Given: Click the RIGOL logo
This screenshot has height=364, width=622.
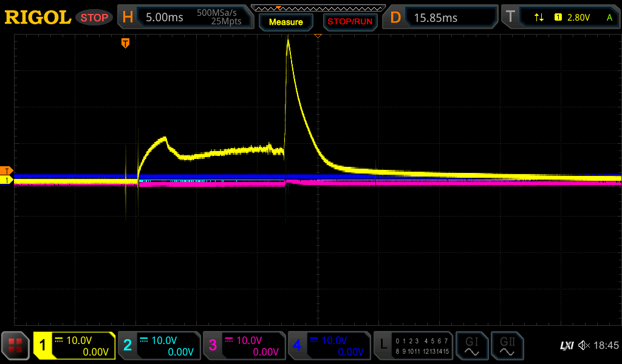Looking at the screenshot, I should tap(38, 18).
